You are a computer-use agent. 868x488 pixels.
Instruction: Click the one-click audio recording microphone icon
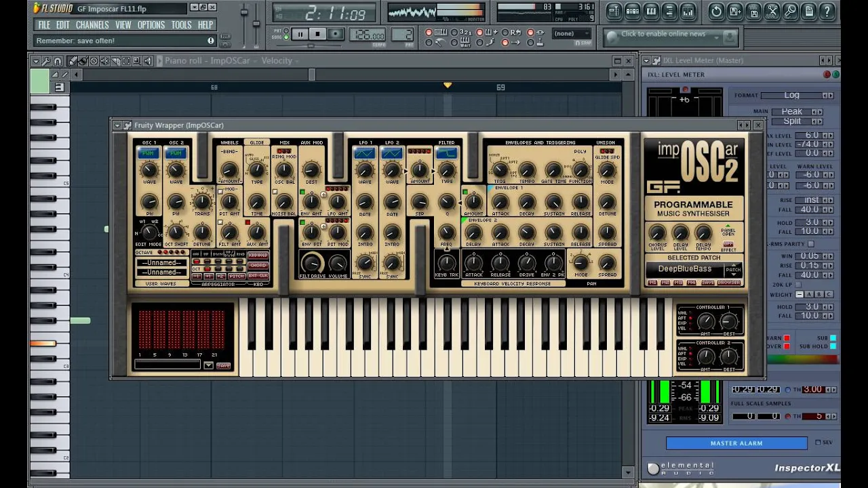click(x=791, y=11)
